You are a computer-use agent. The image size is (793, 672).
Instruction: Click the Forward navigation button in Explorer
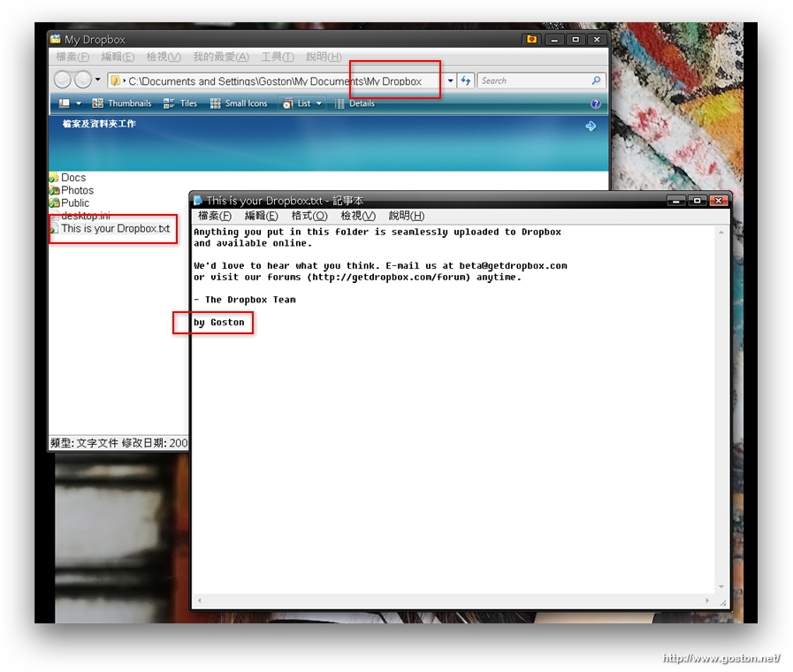[x=82, y=80]
